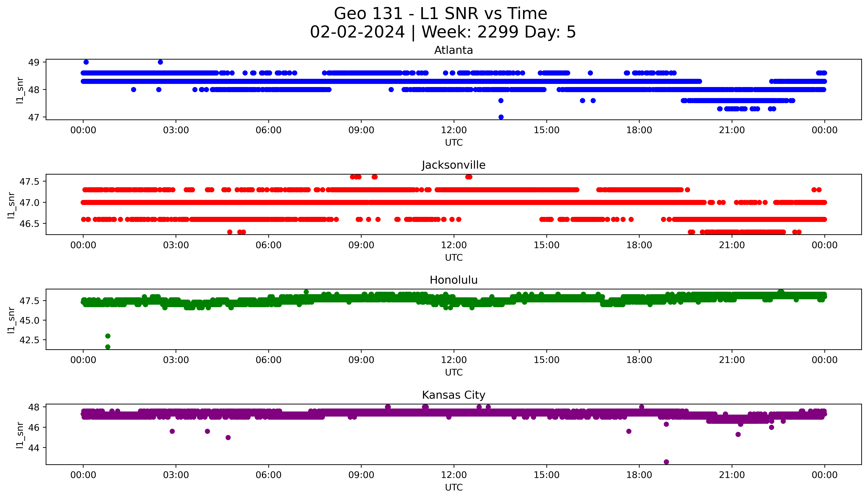This screenshot has height=499, width=868.
Task: Click the 18:00 tick under the Jacksonville plot
Action: tap(639, 245)
